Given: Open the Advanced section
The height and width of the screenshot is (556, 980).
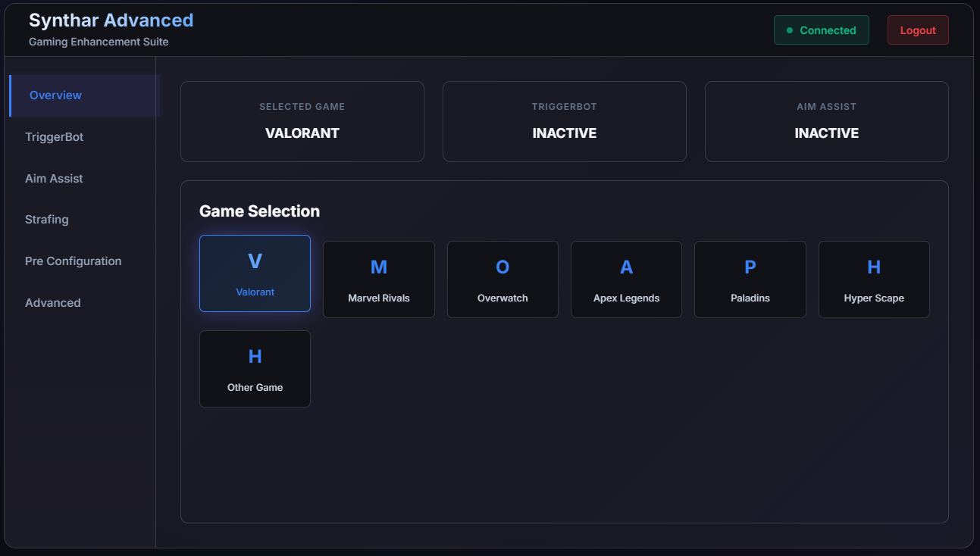Looking at the screenshot, I should [x=52, y=302].
